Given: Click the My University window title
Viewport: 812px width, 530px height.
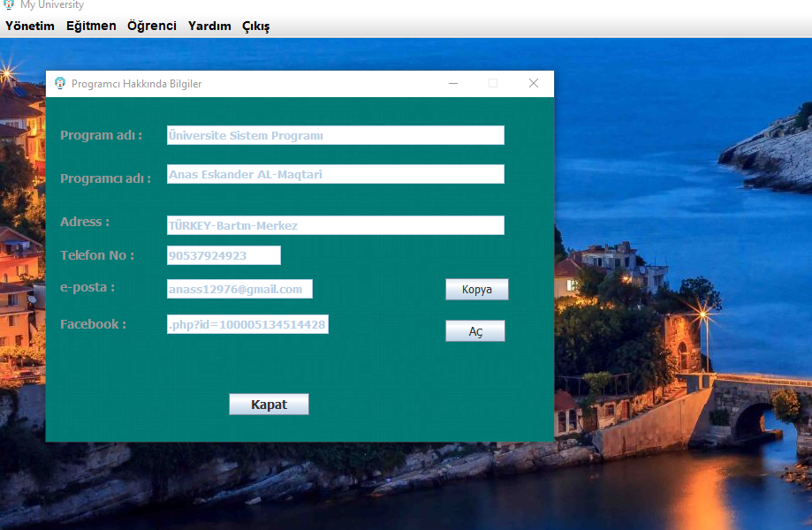Looking at the screenshot, I should (53, 5).
